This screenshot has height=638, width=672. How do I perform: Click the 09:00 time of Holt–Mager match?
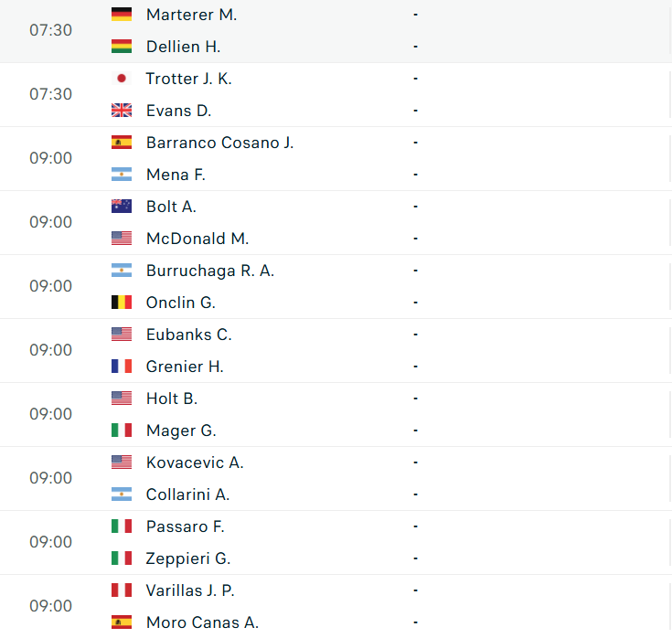pyautogui.click(x=50, y=414)
